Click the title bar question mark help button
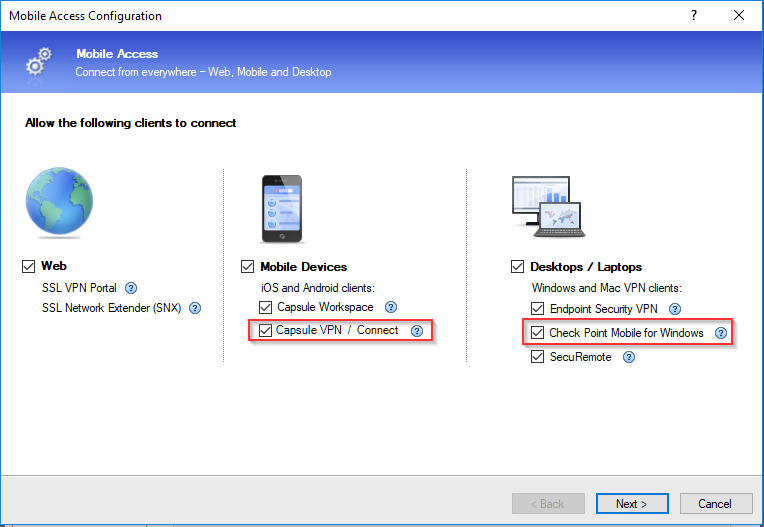The width and height of the screenshot is (764, 527). 694,16
